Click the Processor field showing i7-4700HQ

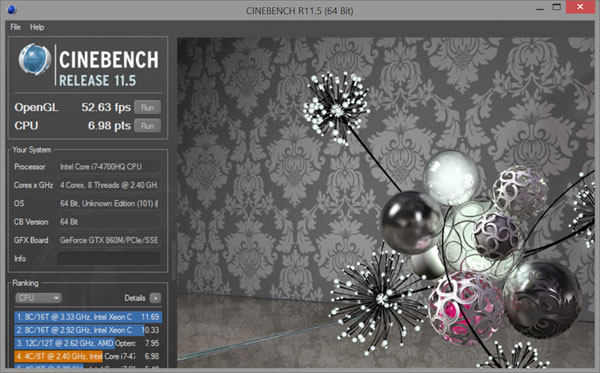click(109, 167)
